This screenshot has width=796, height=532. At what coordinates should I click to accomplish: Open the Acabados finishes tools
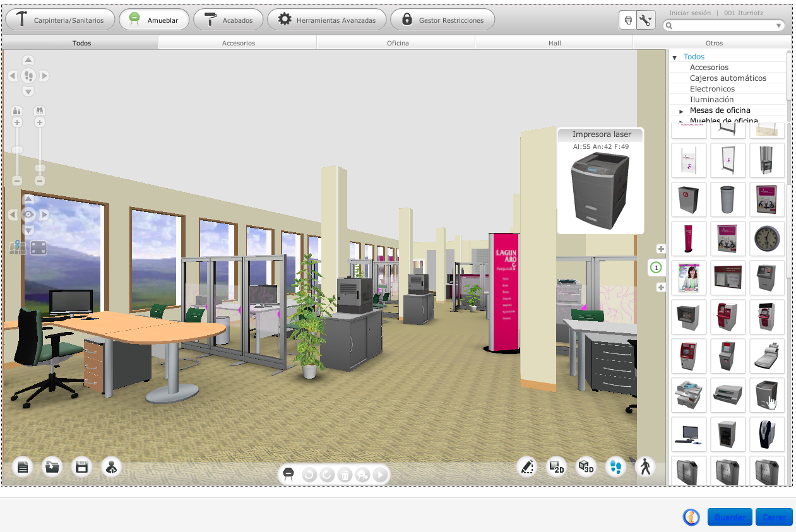coord(228,20)
